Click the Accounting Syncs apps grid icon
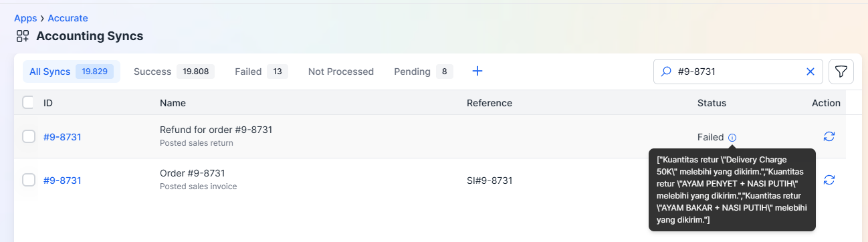The height and width of the screenshot is (242, 868). pos(23,36)
